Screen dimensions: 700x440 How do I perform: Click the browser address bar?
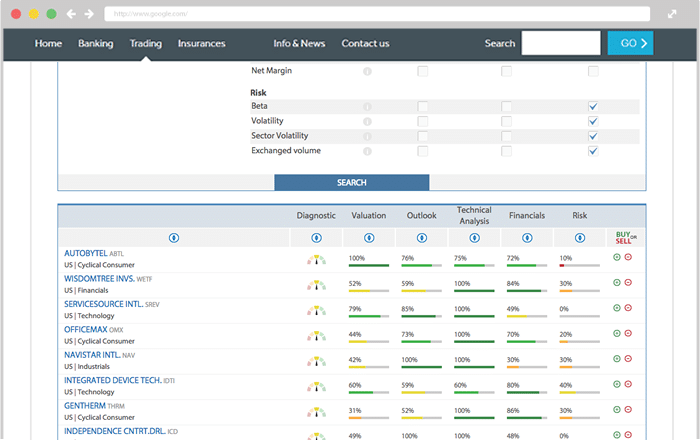(377, 14)
